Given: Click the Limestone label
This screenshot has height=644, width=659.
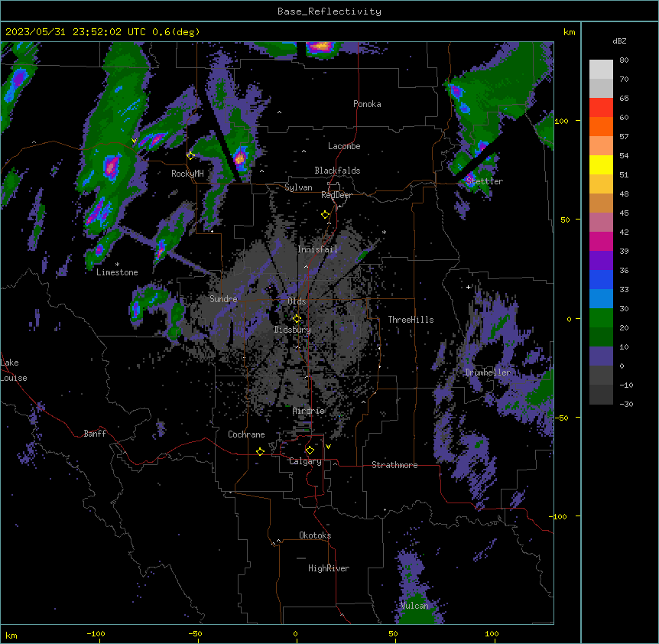Looking at the screenshot, I should click(x=117, y=272).
